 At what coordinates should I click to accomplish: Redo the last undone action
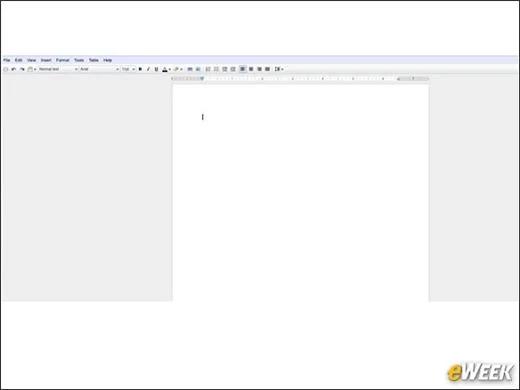coord(22,69)
